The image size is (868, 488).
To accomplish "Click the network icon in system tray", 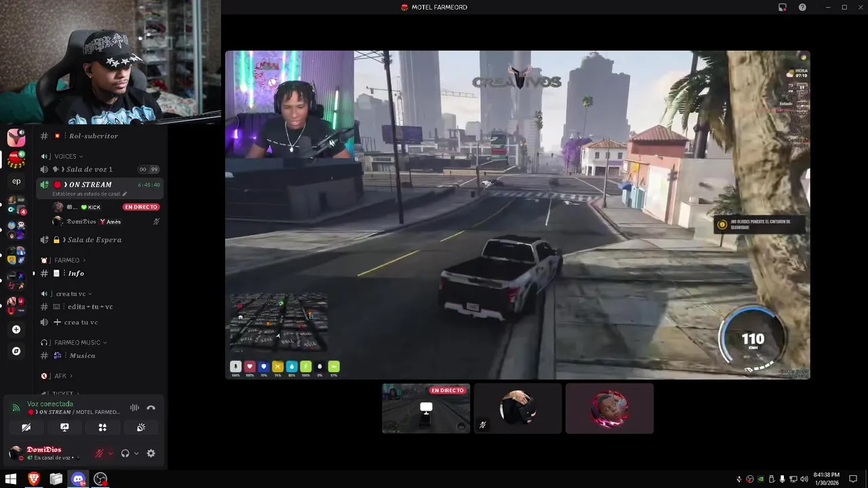I will pyautogui.click(x=793, y=479).
